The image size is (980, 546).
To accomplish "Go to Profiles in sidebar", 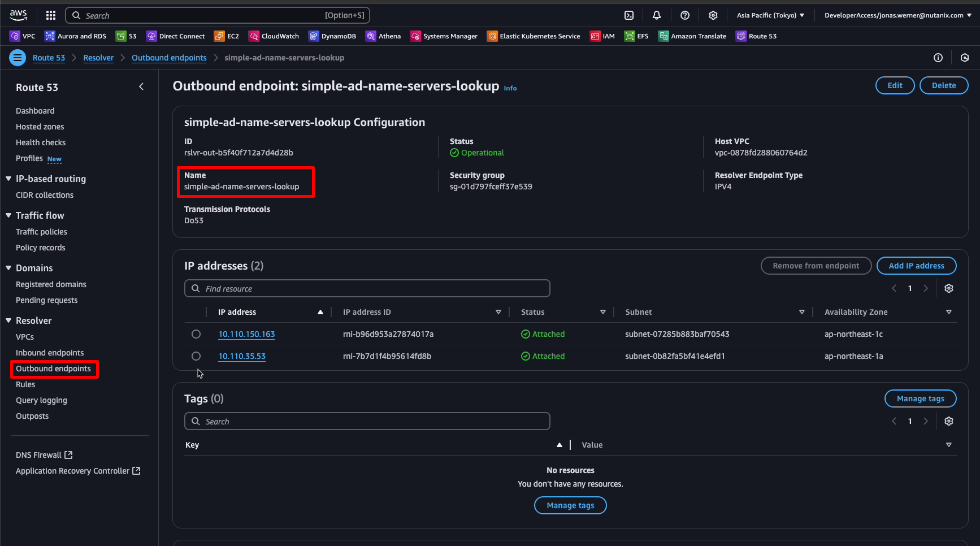I will [x=29, y=158].
